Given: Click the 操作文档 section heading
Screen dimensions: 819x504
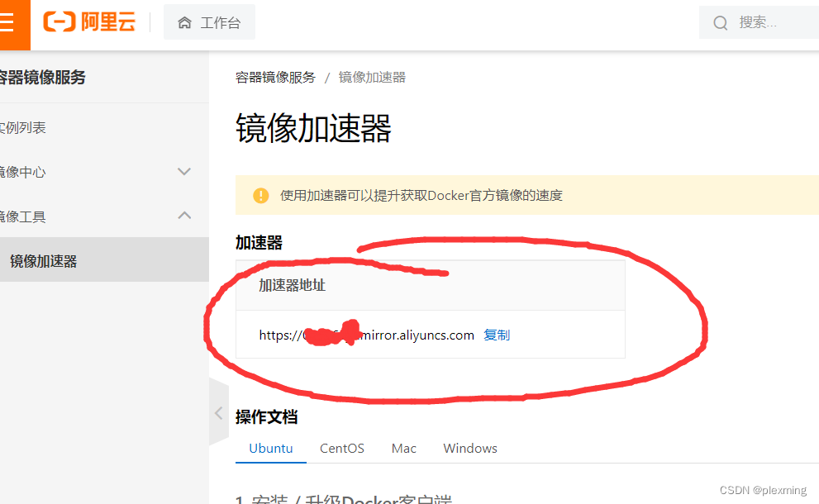Looking at the screenshot, I should pyautogui.click(x=266, y=416).
